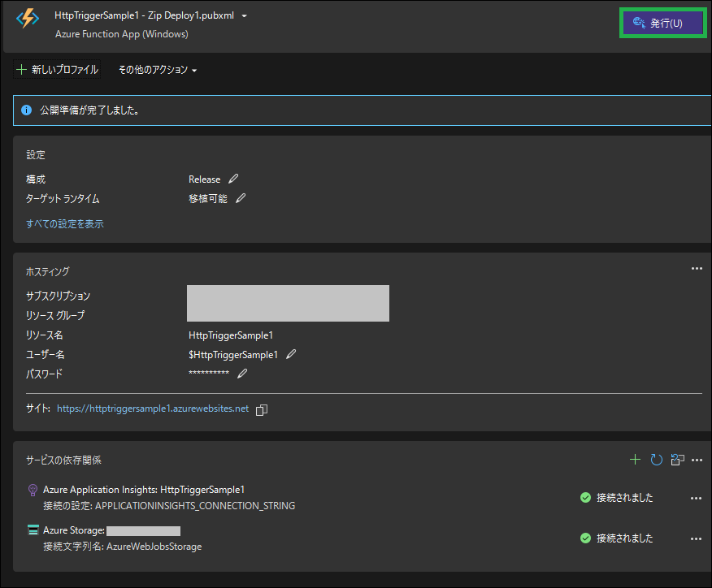Image resolution: width=712 pixels, height=588 pixels.
Task: Open the httptriggersample1.azurewebsites.net site link
Action: coord(153,409)
